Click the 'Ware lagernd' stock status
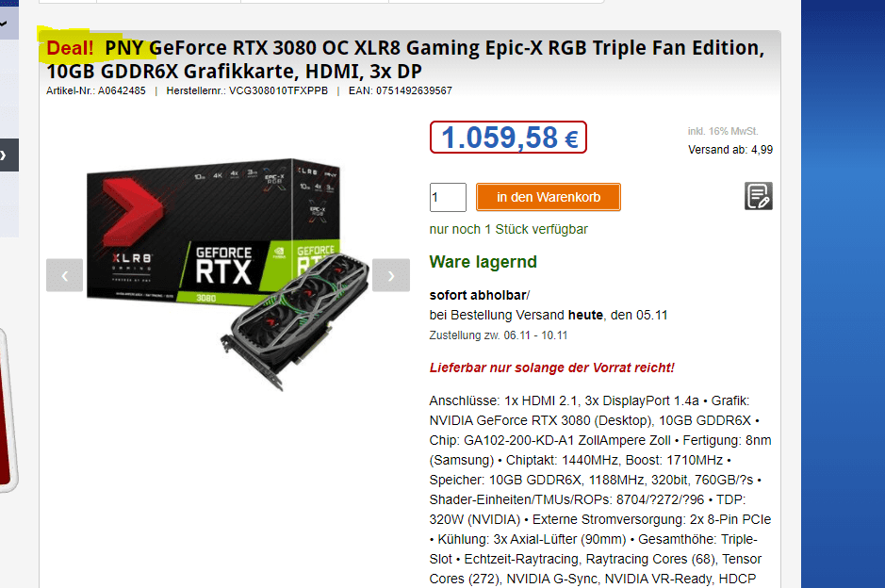This screenshot has width=885, height=588. 483,262
